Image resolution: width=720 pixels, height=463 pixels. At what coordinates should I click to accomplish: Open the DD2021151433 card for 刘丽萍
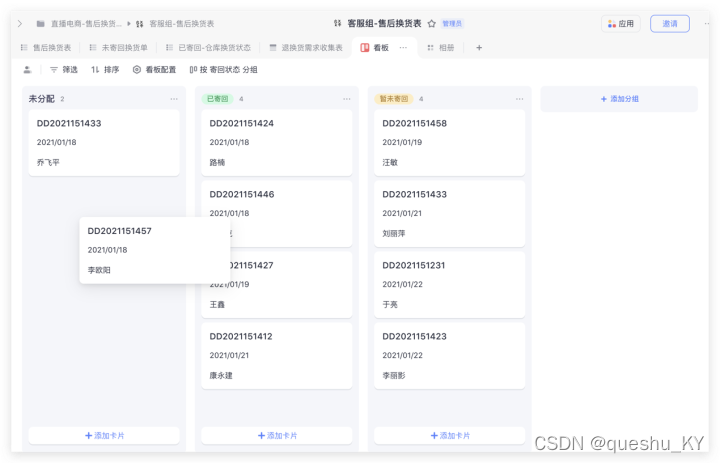pos(450,214)
